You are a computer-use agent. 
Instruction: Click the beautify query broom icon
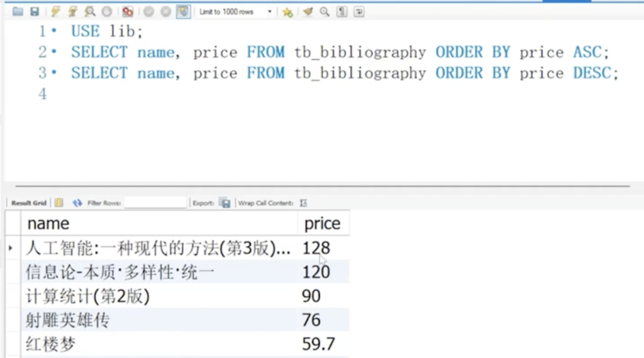click(x=308, y=11)
